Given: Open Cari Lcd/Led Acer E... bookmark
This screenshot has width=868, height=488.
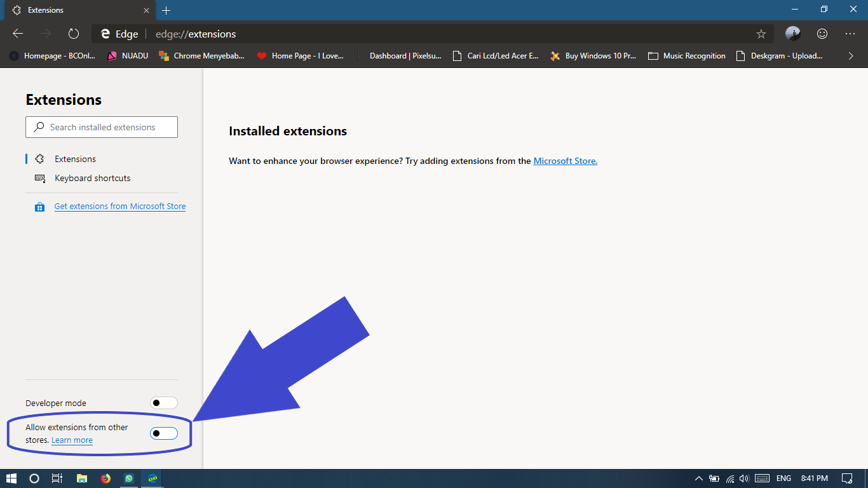Looking at the screenshot, I should [496, 56].
